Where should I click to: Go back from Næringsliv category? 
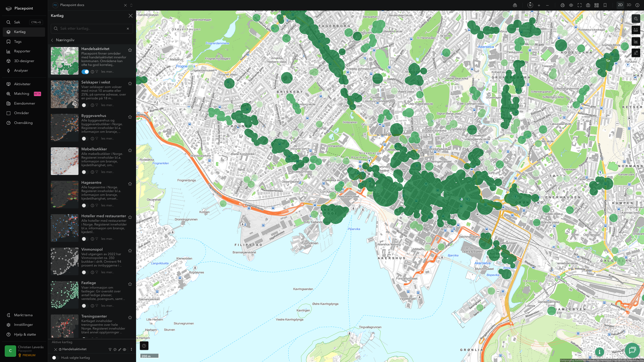[52, 40]
